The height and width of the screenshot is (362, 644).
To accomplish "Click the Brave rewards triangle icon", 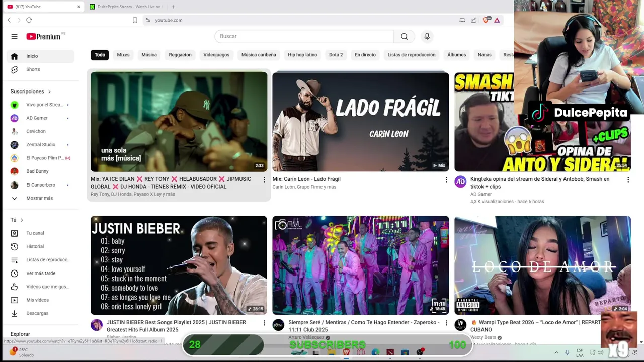I will tap(497, 20).
